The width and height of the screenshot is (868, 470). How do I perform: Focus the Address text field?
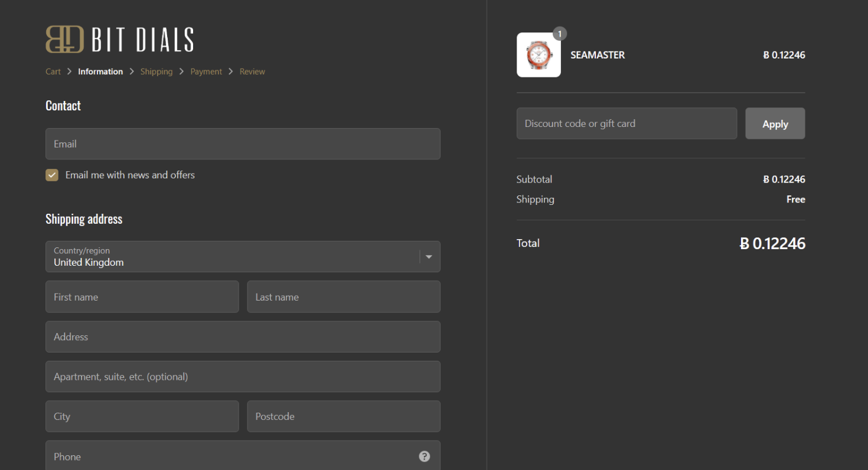pos(243,337)
